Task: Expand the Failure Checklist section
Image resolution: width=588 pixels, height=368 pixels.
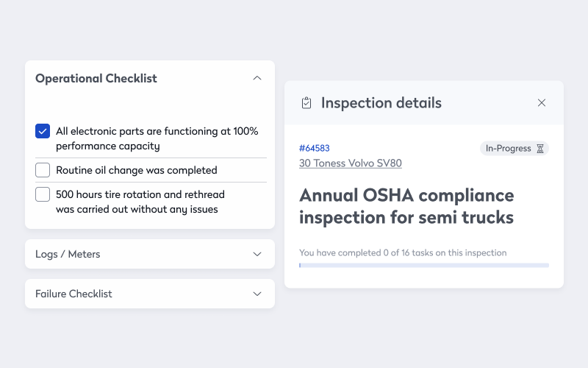Action: coord(257,294)
